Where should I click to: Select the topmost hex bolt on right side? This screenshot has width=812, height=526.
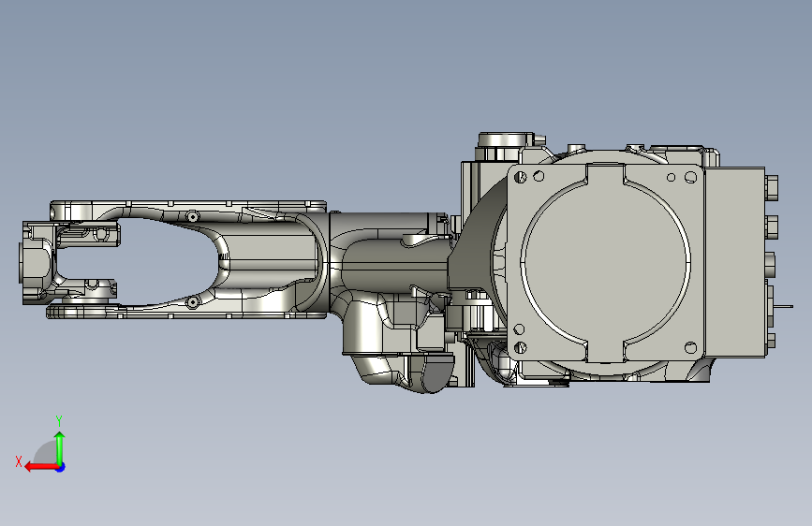771,187
